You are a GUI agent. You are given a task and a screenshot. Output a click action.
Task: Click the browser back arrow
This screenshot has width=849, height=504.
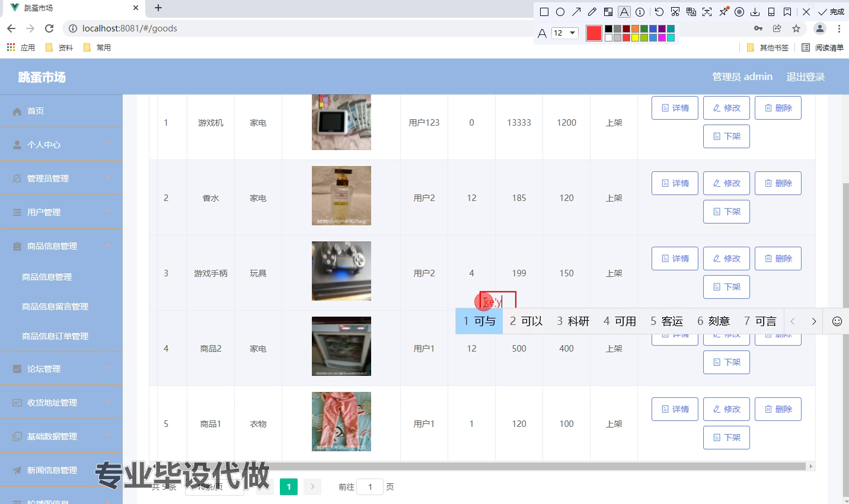(11, 28)
